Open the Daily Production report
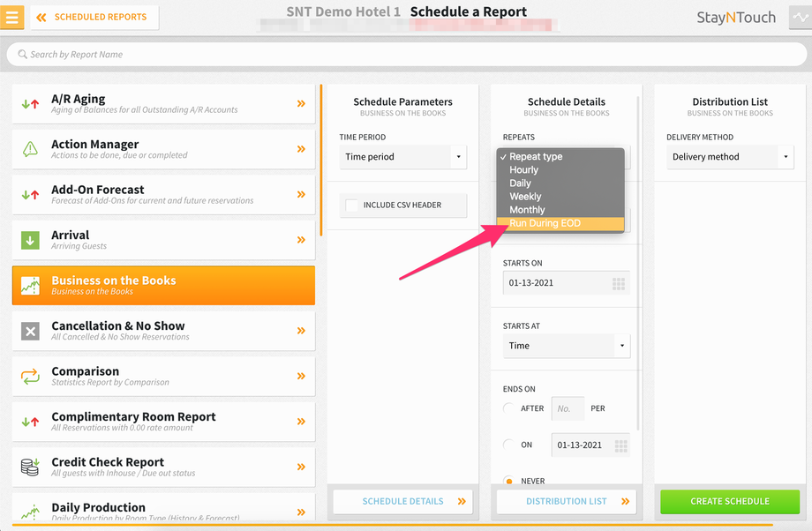This screenshot has width=812, height=531. (x=163, y=507)
